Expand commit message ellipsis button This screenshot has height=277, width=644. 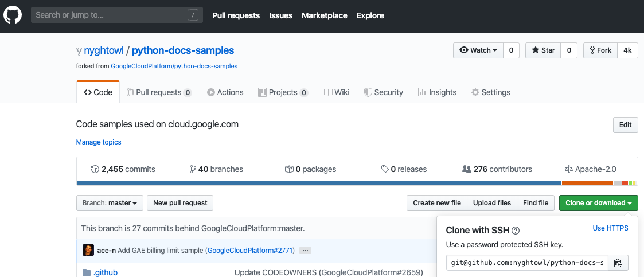tap(305, 250)
